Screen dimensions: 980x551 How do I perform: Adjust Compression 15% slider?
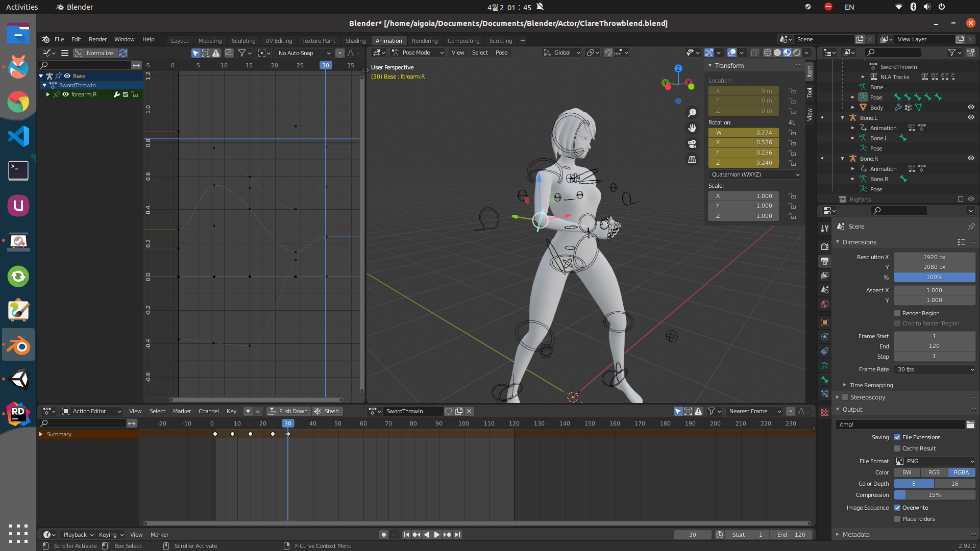click(935, 495)
